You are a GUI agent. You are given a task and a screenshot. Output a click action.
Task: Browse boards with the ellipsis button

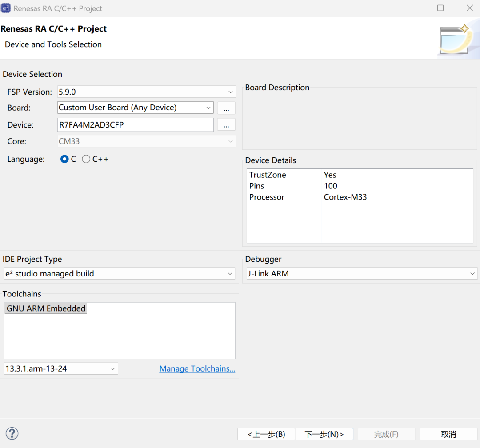(x=226, y=108)
